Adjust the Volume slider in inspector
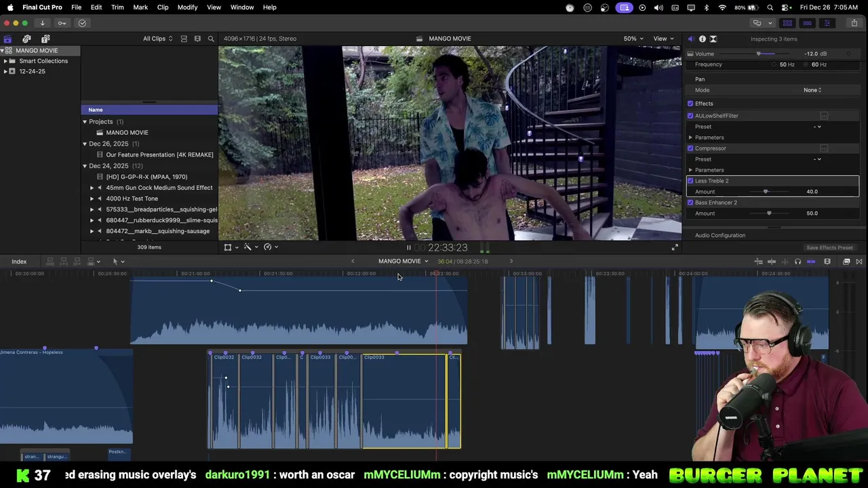The width and height of the screenshot is (868, 488). coord(758,54)
